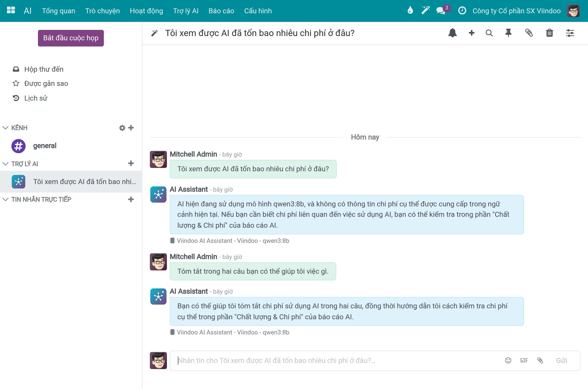The width and height of the screenshot is (588, 389).
Task: Open the Tổng quan menu
Action: coord(59,11)
